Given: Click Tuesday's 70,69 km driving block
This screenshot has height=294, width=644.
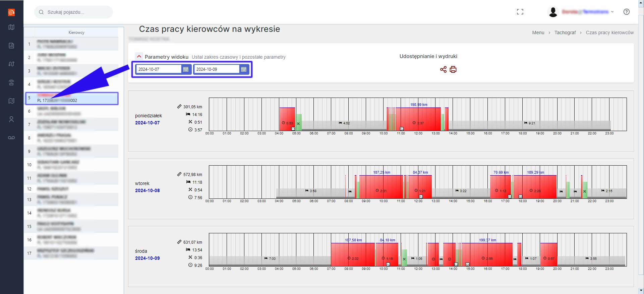Looking at the screenshot, I should [501, 187].
